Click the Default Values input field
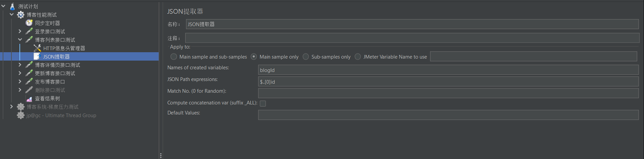The height and width of the screenshot is (159, 644). click(448, 115)
